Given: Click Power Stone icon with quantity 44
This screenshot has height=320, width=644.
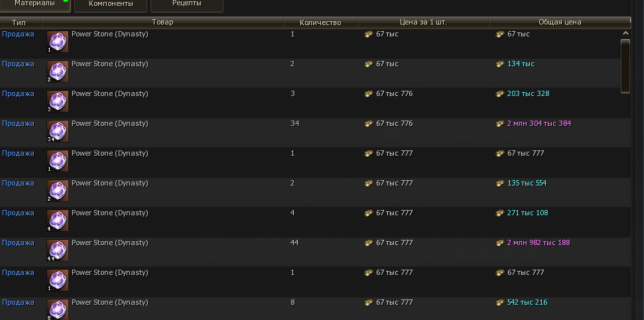Looking at the screenshot, I should click(x=58, y=250).
